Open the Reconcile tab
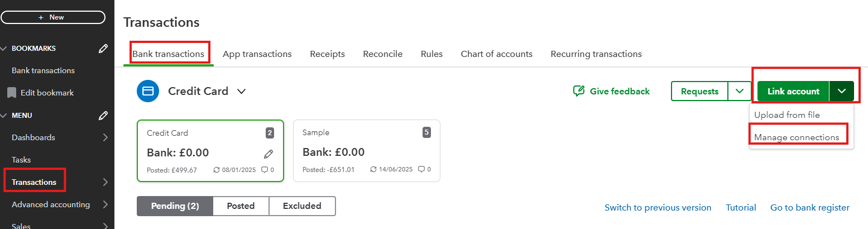 coord(382,54)
